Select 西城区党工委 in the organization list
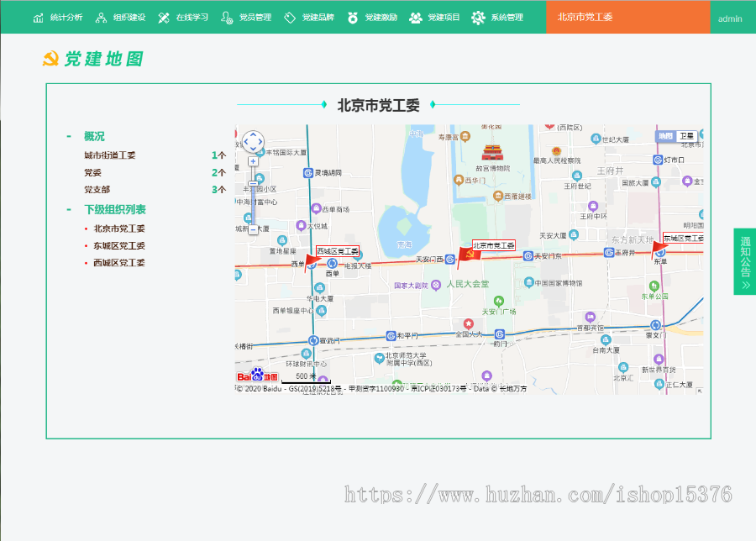756x541 pixels. pos(119,263)
